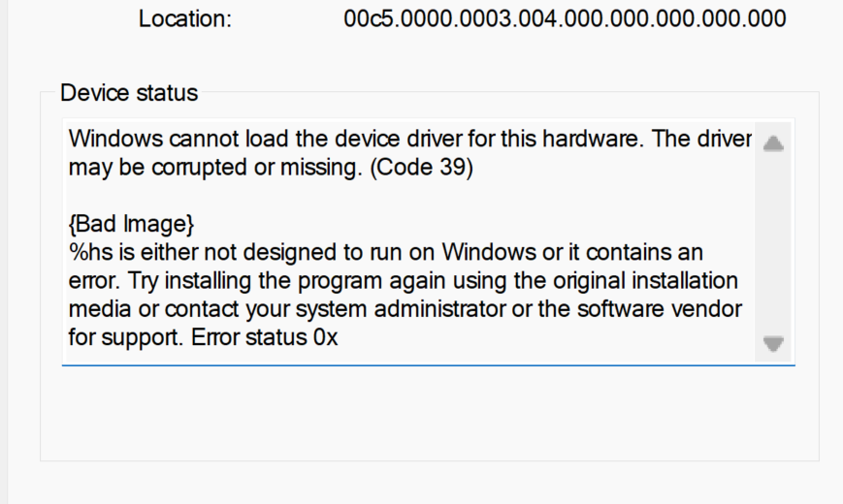Click the Location value 00c5.0000.0003.004

[x=565, y=18]
